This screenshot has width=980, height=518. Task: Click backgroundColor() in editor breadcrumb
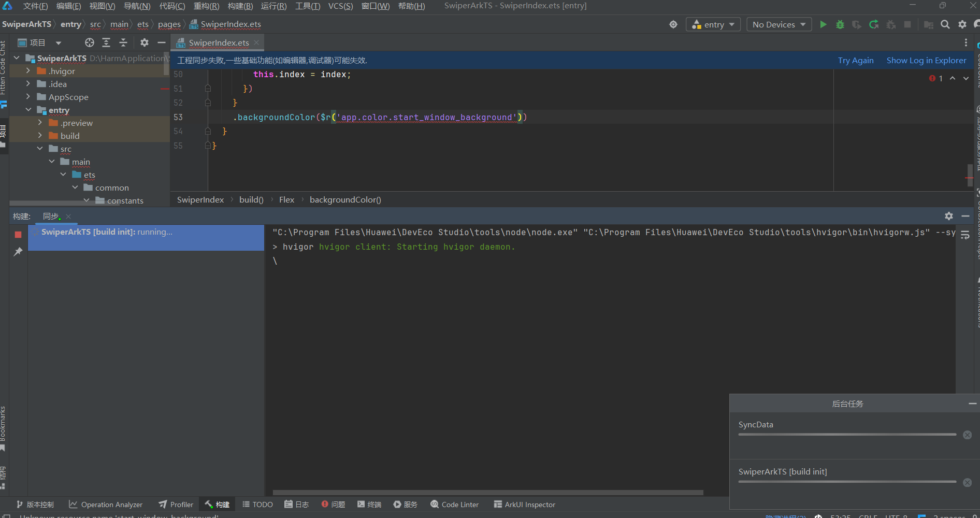coord(345,199)
